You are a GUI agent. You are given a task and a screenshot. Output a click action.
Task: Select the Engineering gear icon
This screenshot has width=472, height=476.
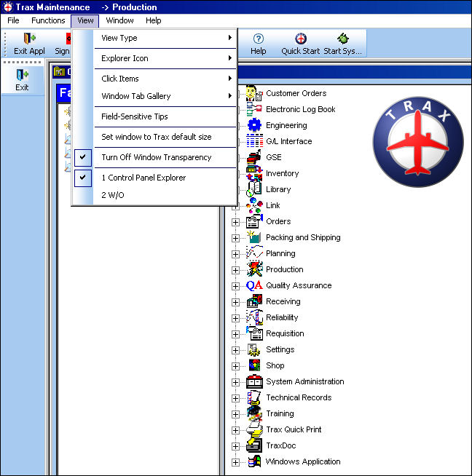[x=254, y=125]
